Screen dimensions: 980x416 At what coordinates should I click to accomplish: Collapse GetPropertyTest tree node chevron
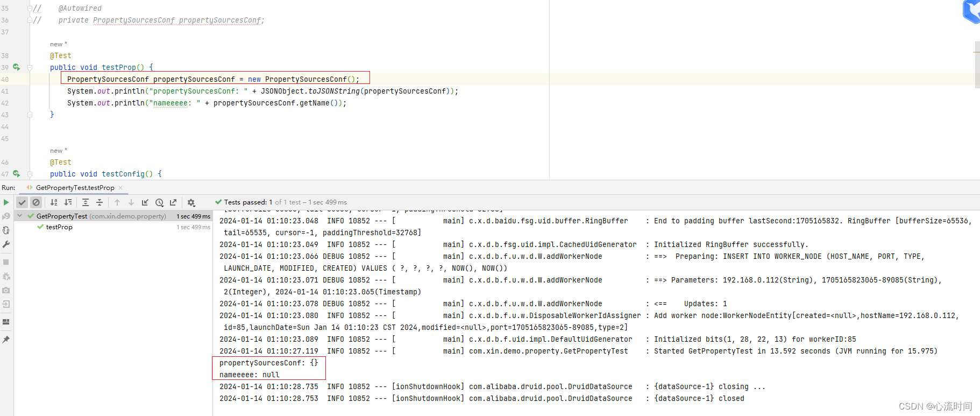(20, 216)
